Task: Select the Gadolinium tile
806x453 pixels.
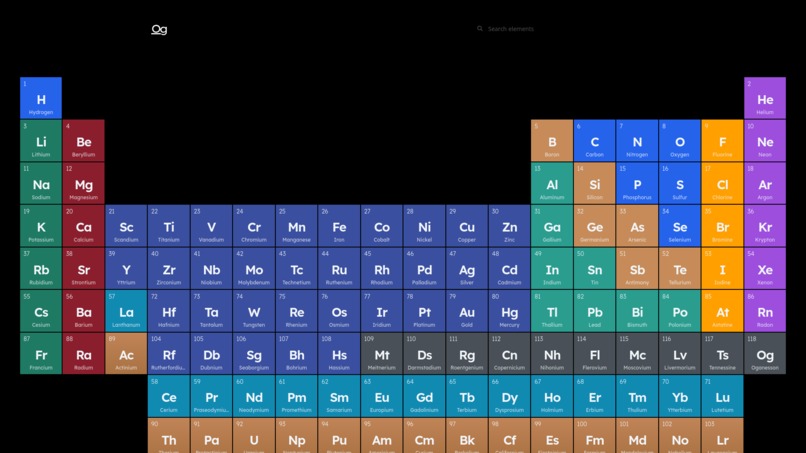Action: point(424,396)
